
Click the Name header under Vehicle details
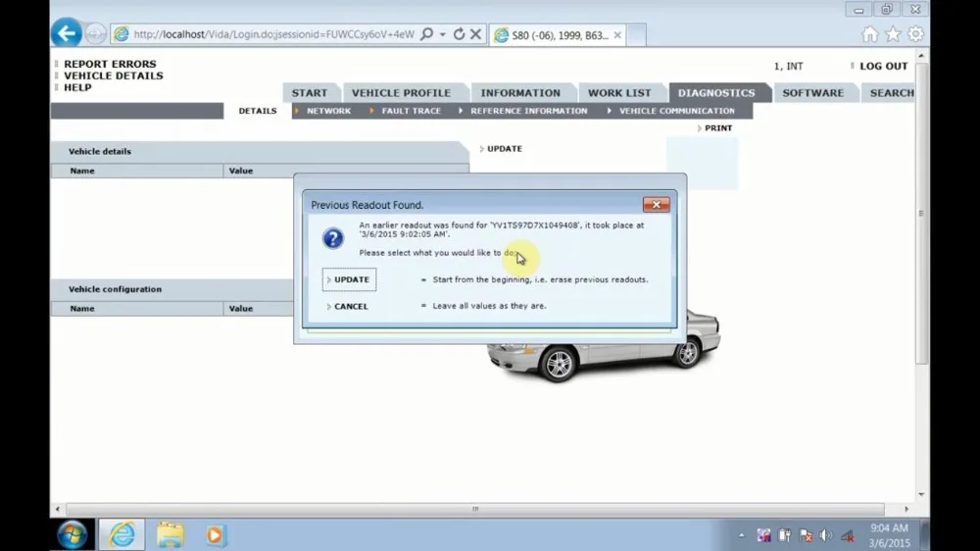[x=82, y=171]
